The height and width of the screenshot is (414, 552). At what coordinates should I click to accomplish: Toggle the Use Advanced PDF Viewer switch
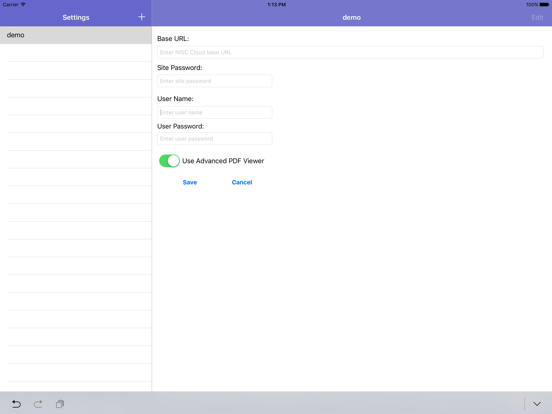pyautogui.click(x=169, y=161)
